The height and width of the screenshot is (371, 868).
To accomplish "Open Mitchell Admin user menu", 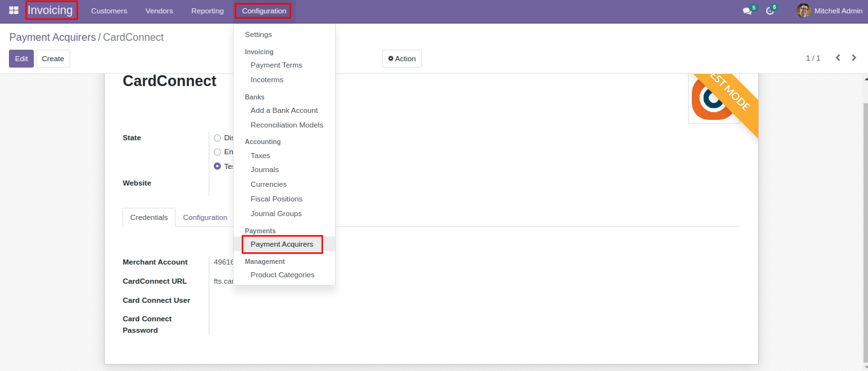I will (830, 11).
